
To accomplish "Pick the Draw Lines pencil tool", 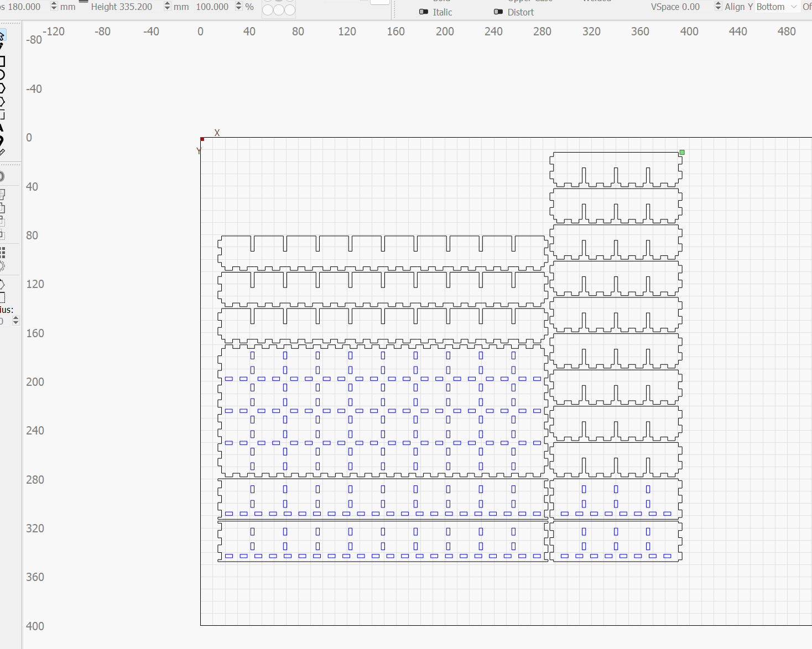I will (2, 48).
